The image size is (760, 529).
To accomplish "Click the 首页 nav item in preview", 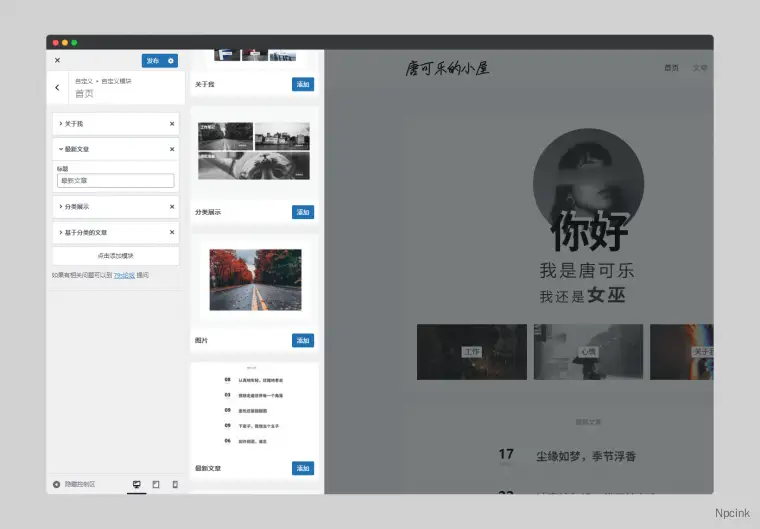I will pos(671,68).
